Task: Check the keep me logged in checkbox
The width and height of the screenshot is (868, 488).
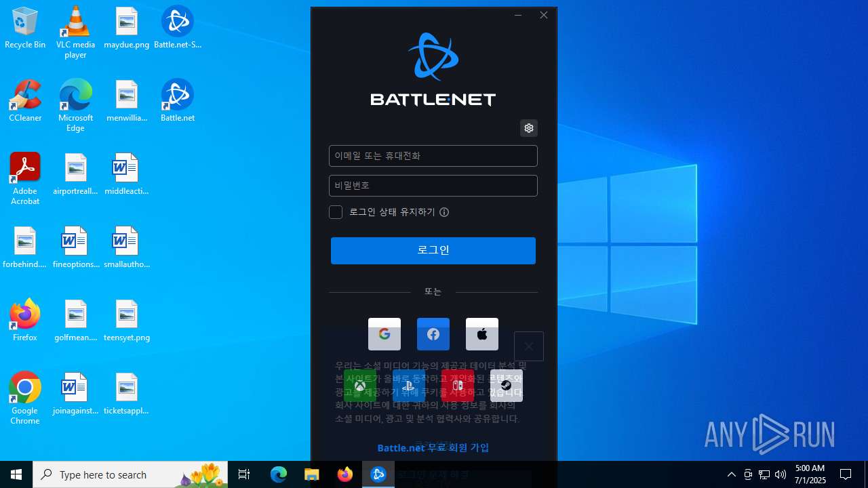Action: click(336, 212)
